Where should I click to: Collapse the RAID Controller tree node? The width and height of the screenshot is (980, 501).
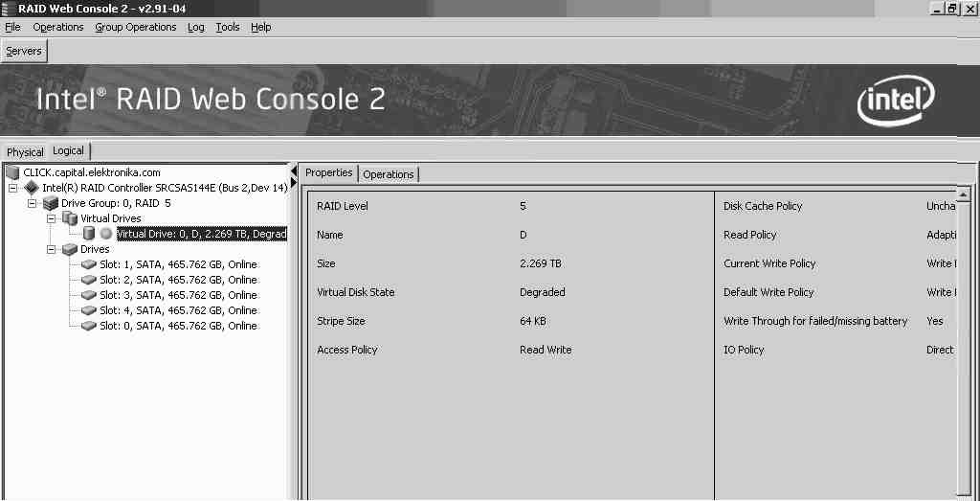(13, 188)
